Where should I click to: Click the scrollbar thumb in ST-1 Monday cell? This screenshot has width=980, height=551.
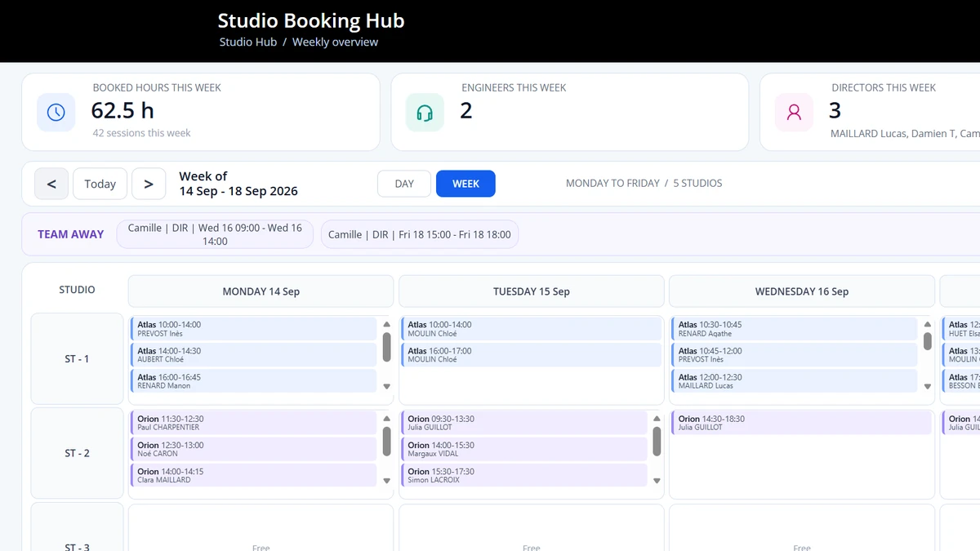click(386, 348)
